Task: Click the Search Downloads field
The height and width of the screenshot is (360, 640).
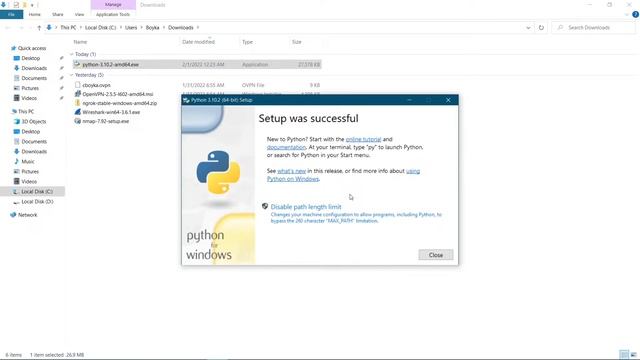Action: tap(594, 28)
